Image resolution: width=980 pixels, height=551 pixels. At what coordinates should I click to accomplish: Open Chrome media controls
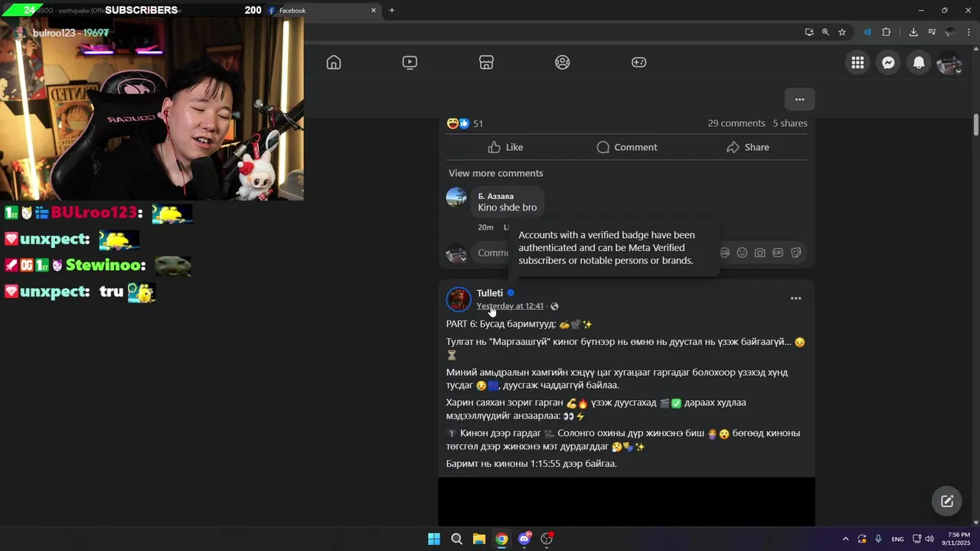point(932,32)
